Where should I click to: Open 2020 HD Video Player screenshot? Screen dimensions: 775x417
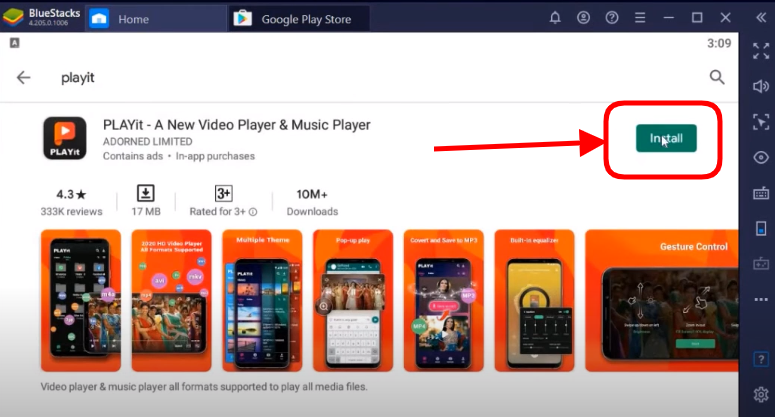coord(172,300)
